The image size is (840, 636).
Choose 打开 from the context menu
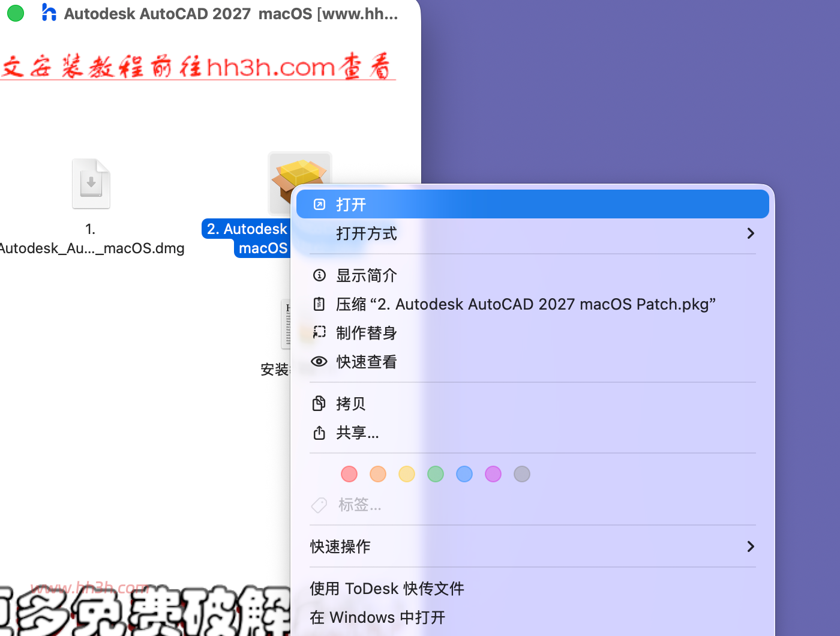[533, 205]
